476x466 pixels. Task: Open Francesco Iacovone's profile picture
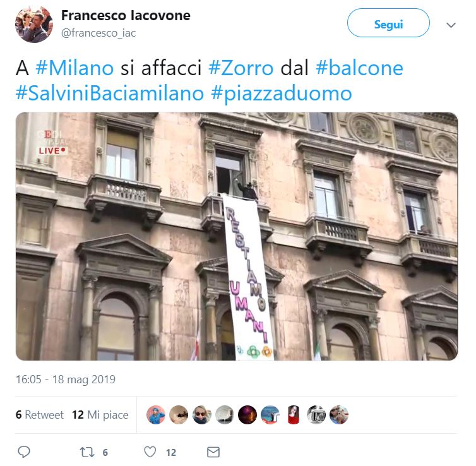point(34,24)
